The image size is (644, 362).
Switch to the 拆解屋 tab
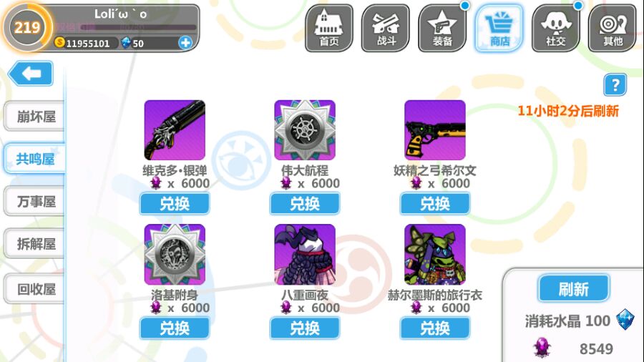pos(34,244)
